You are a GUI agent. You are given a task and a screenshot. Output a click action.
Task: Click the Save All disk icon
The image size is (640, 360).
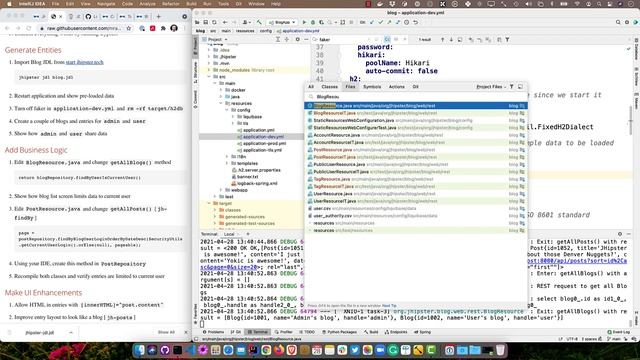coord(206,22)
